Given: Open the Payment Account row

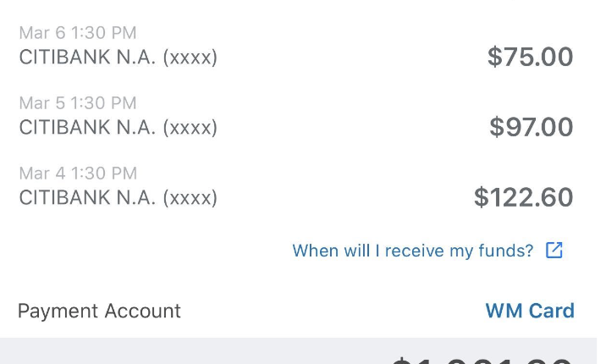Looking at the screenshot, I should pos(296,311).
